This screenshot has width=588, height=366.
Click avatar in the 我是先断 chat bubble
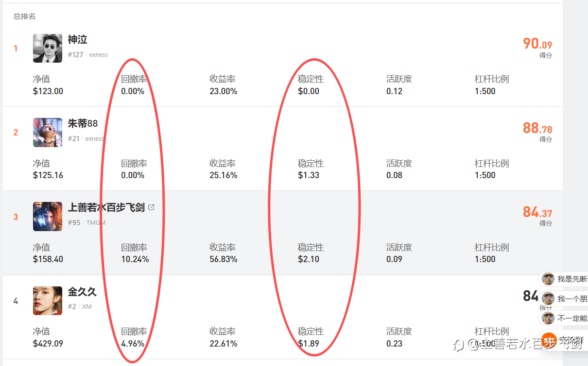548,279
